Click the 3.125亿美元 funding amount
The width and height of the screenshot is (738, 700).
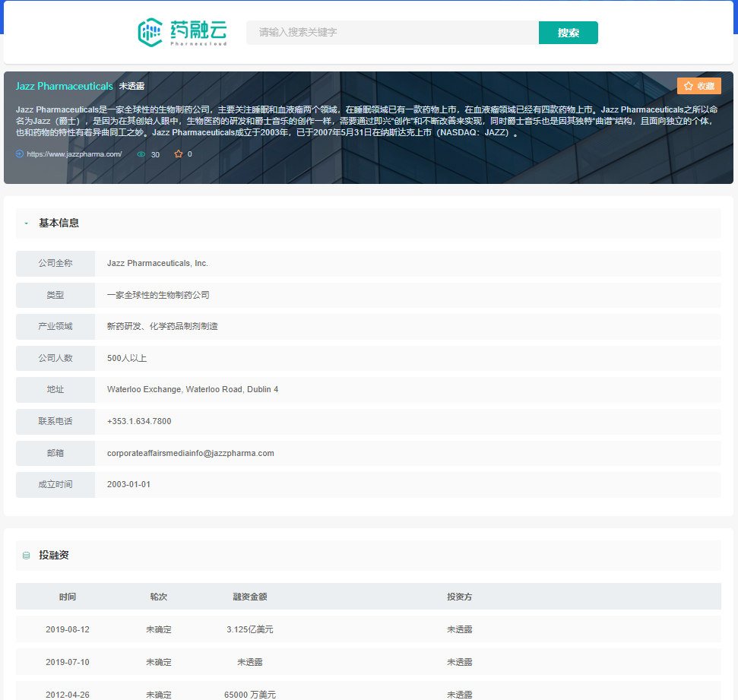250,630
